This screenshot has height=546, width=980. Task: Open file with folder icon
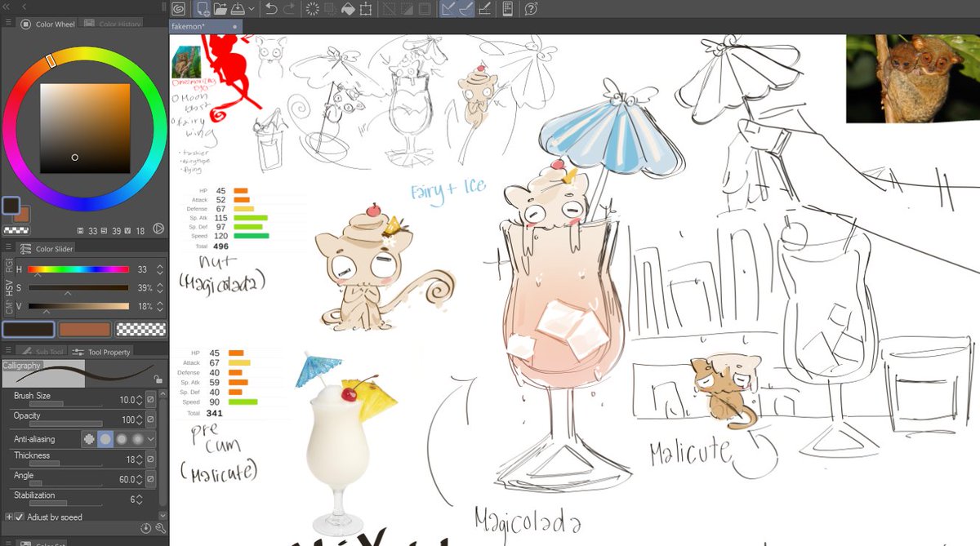220,9
